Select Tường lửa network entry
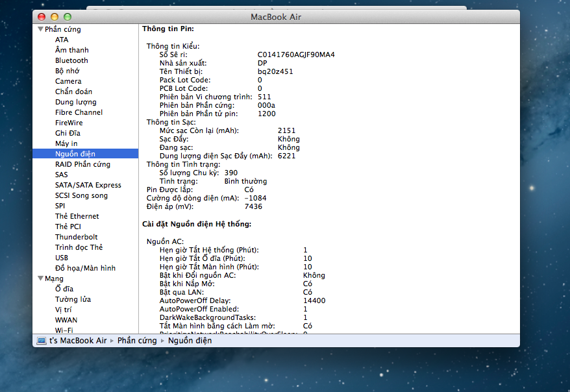This screenshot has height=392, width=570. click(x=73, y=299)
